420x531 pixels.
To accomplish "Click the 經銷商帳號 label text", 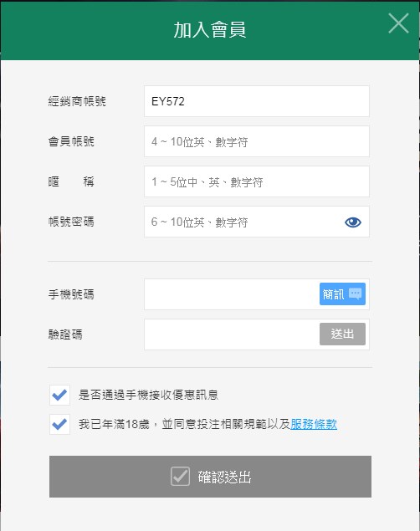I will pyautogui.click(x=77, y=101).
